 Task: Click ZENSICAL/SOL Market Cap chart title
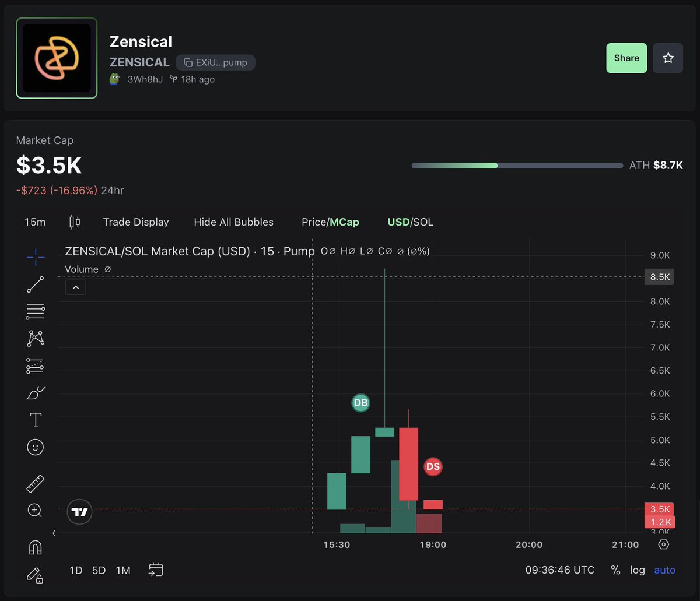point(190,251)
